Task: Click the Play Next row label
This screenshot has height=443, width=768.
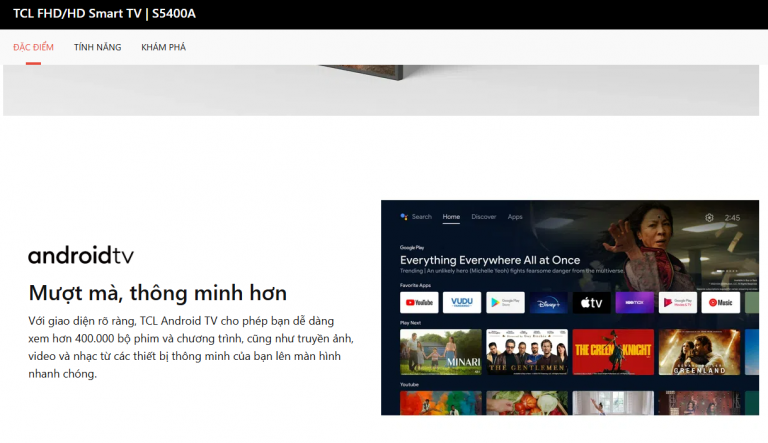Action: pyautogui.click(x=410, y=323)
